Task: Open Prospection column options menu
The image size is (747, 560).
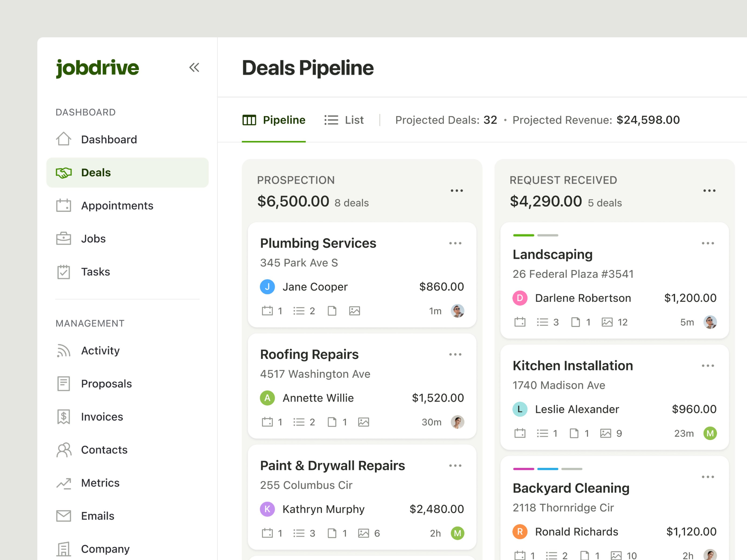Action: click(x=457, y=191)
